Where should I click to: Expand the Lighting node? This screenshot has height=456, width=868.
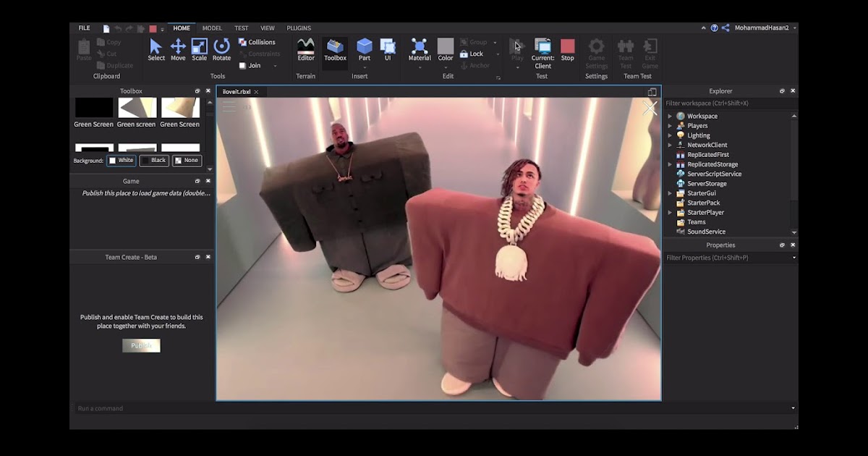[x=670, y=135]
